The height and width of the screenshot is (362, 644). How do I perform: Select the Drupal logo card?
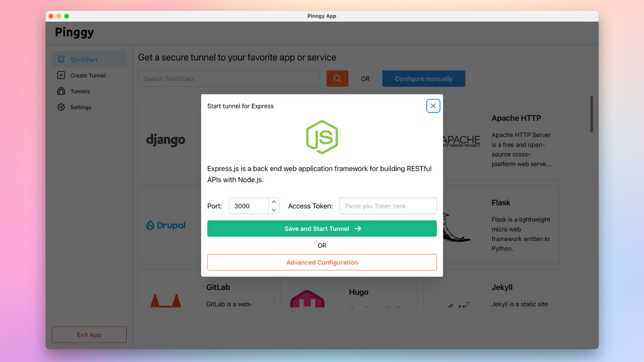[x=166, y=225]
